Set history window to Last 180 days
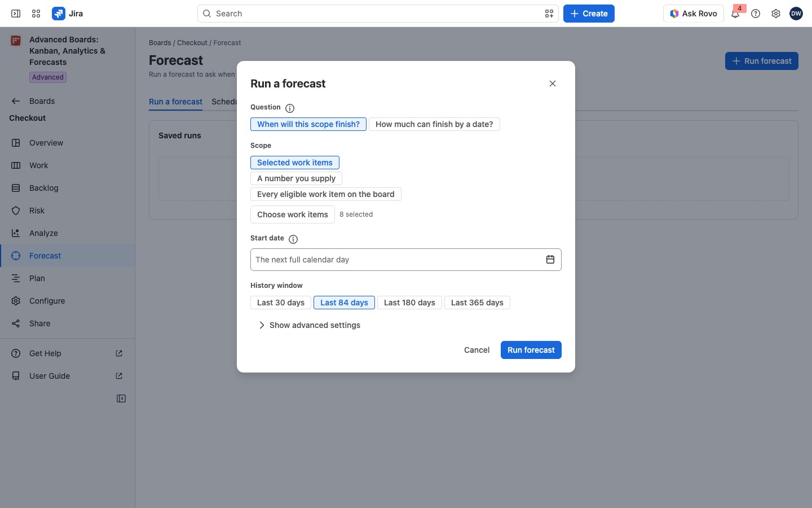The image size is (812, 508). point(409,303)
